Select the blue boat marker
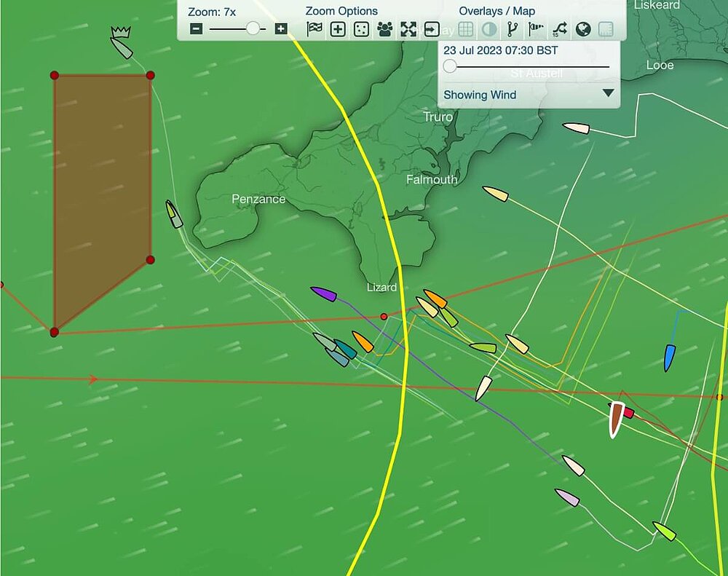Screen dimensions: 728x576 [670, 358]
